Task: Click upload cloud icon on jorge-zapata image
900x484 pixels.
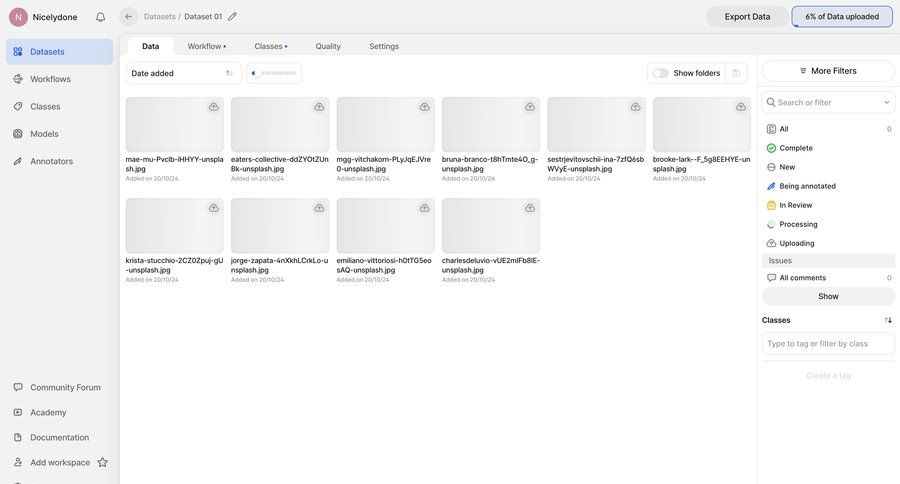Action: [319, 208]
